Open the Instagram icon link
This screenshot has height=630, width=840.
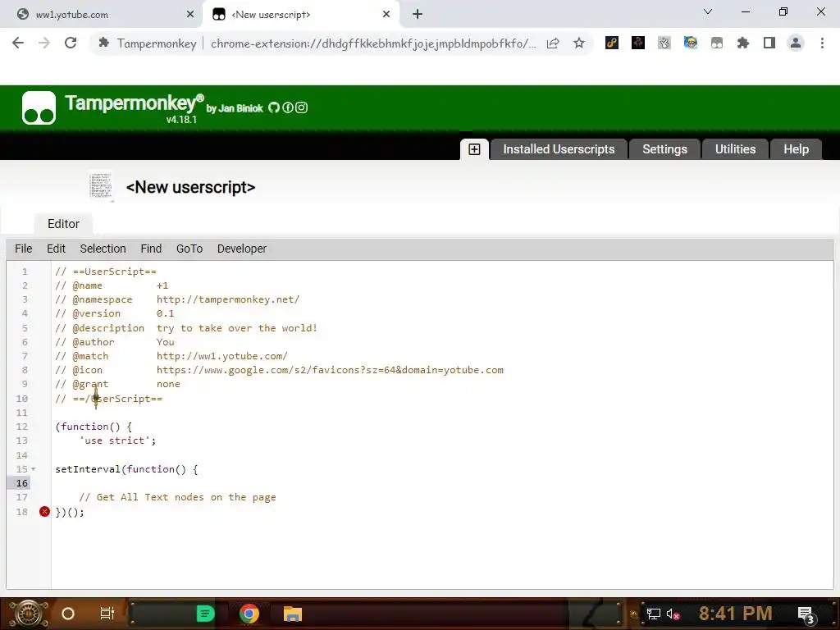point(302,107)
